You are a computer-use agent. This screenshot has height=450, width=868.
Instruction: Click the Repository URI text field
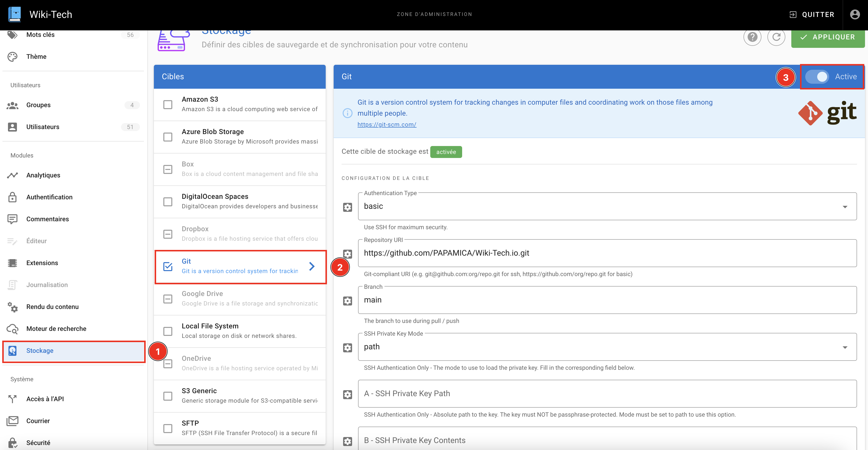click(x=607, y=253)
